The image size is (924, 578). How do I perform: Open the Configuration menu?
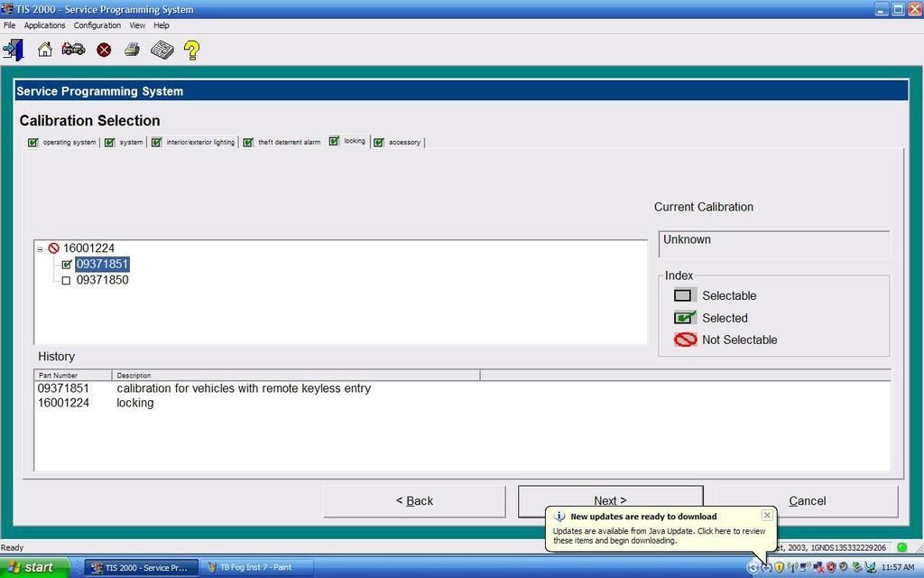[97, 25]
